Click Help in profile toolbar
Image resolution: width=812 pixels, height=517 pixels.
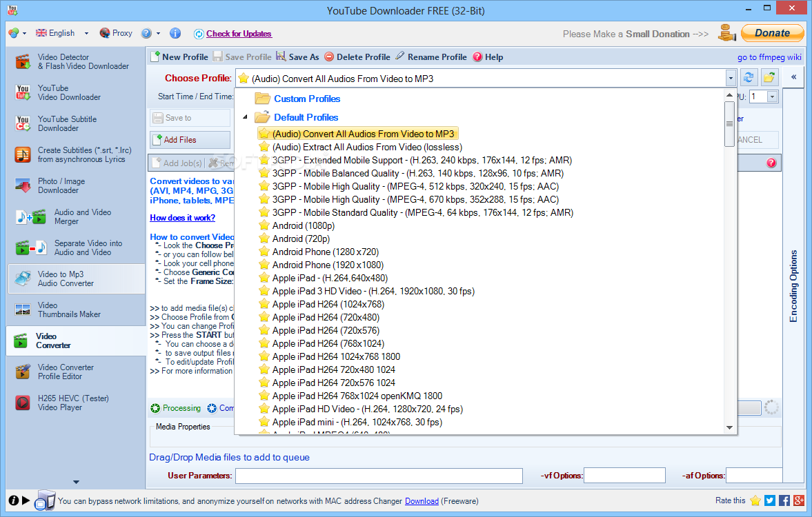pos(488,57)
